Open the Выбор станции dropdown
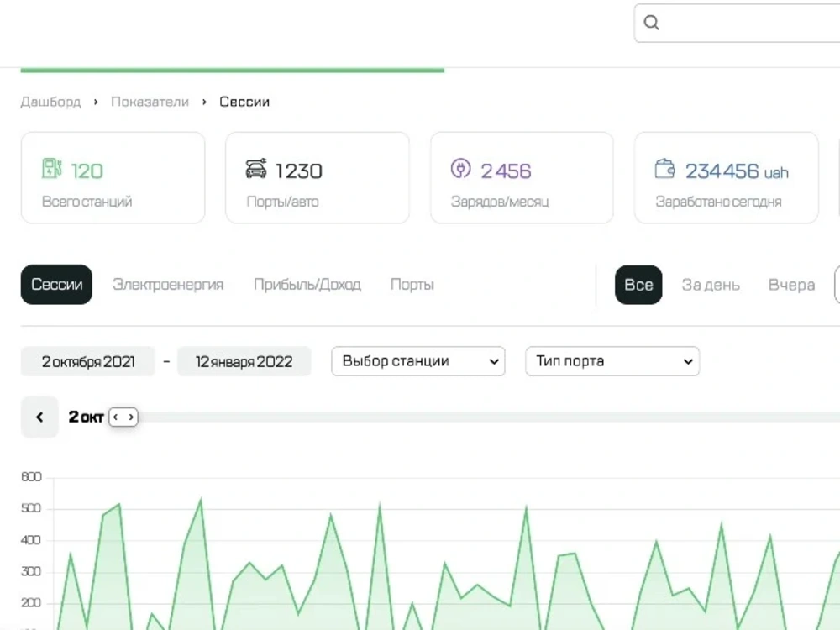 coord(417,361)
